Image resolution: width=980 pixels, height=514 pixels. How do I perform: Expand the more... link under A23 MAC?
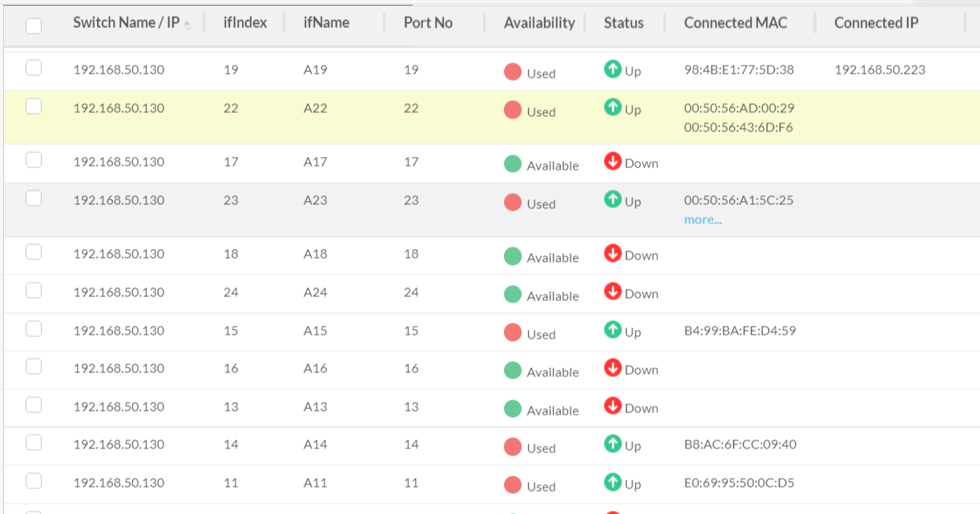click(703, 219)
